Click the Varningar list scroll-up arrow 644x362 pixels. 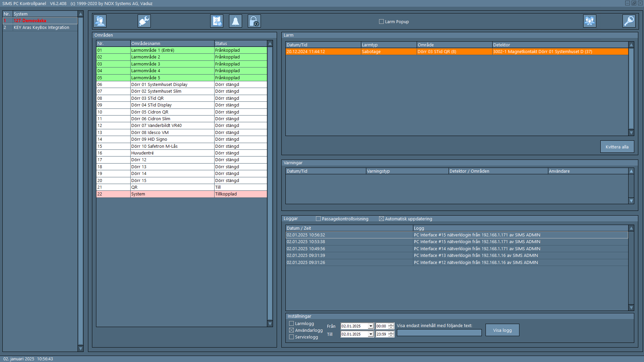click(631, 171)
